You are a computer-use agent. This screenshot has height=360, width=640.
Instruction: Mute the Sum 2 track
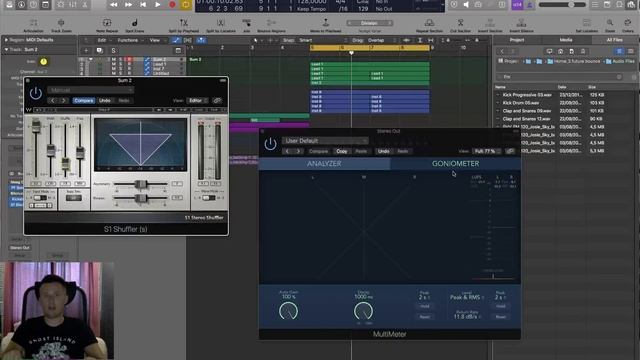[x=113, y=60]
